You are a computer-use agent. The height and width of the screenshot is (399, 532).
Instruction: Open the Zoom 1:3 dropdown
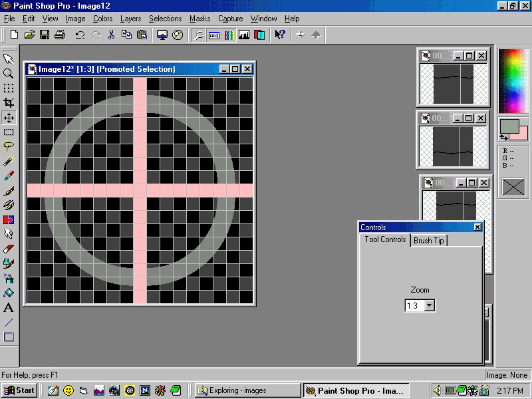pos(429,306)
